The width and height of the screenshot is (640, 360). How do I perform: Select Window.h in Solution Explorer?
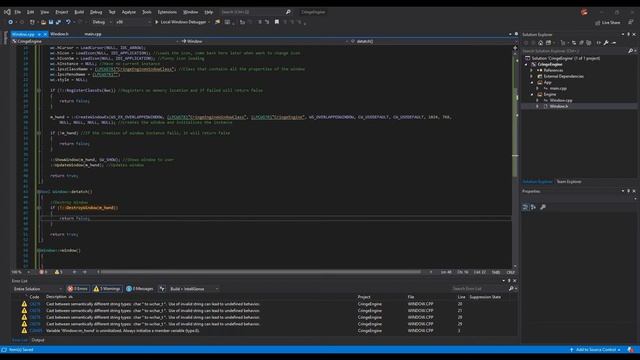[x=558, y=107]
